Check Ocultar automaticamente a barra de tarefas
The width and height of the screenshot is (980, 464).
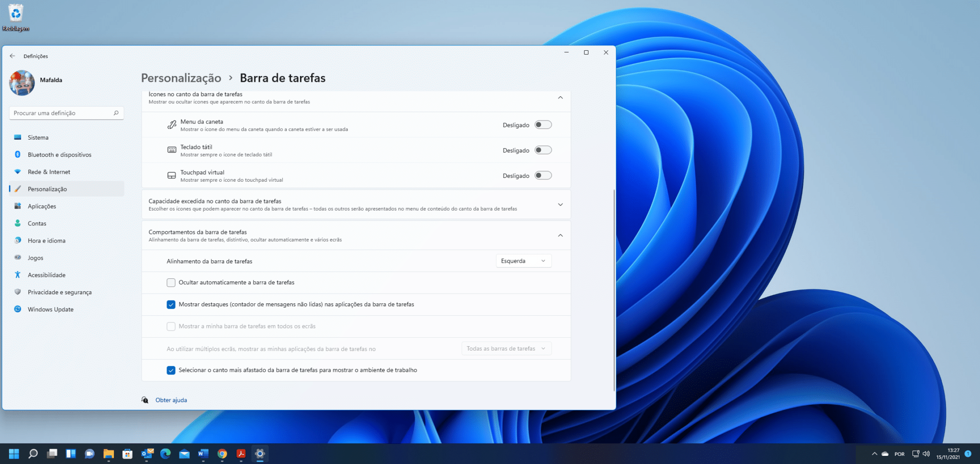[171, 283]
